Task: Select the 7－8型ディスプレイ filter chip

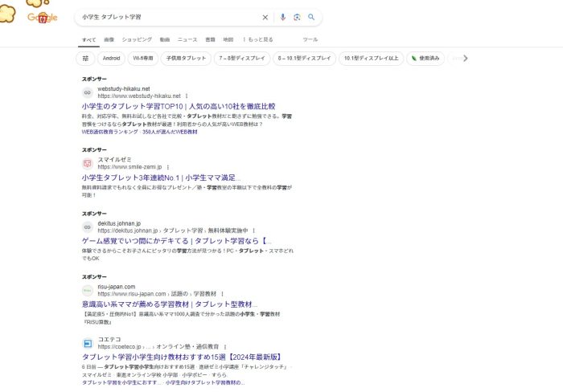Action: coord(242,58)
